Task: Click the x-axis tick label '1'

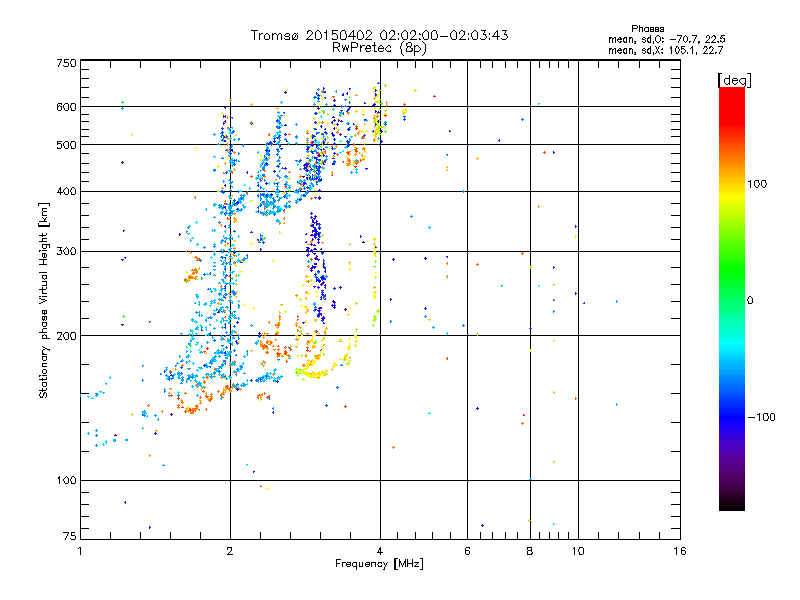Action: (x=80, y=551)
